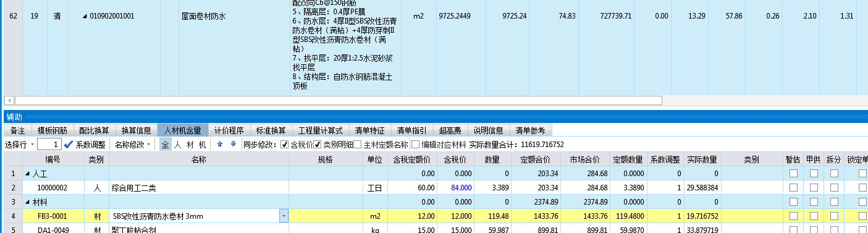
Task: Click the move down arrow icon
Action: (233, 145)
